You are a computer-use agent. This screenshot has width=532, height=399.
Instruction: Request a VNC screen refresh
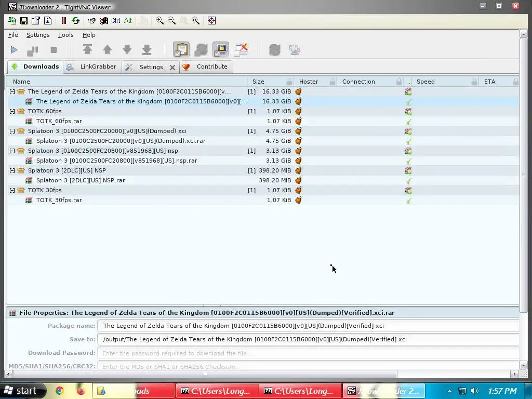pyautogui.click(x=76, y=21)
